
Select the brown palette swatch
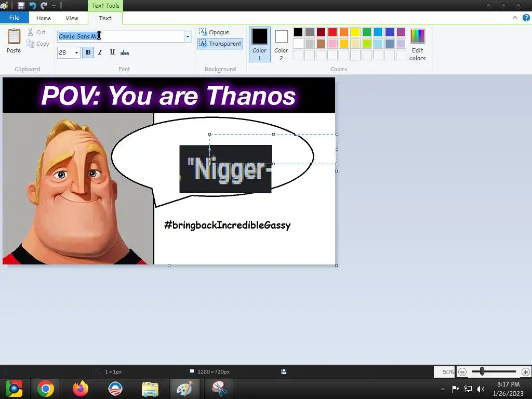coord(321,44)
